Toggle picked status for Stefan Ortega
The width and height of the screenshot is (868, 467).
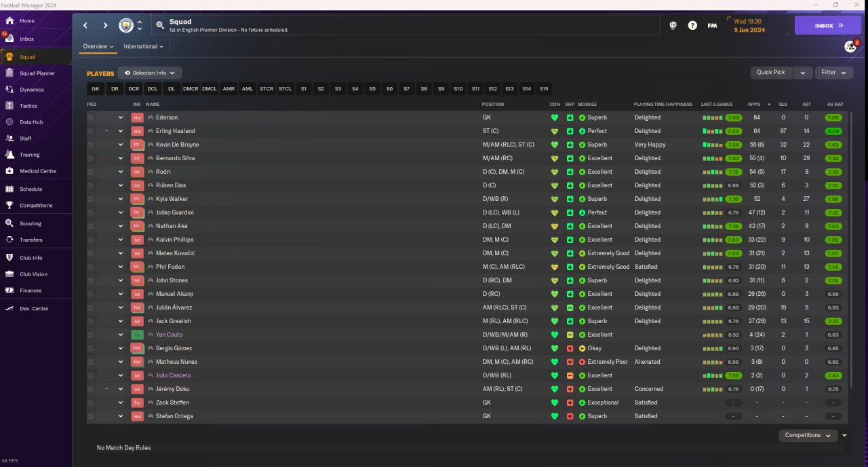[x=90, y=416]
